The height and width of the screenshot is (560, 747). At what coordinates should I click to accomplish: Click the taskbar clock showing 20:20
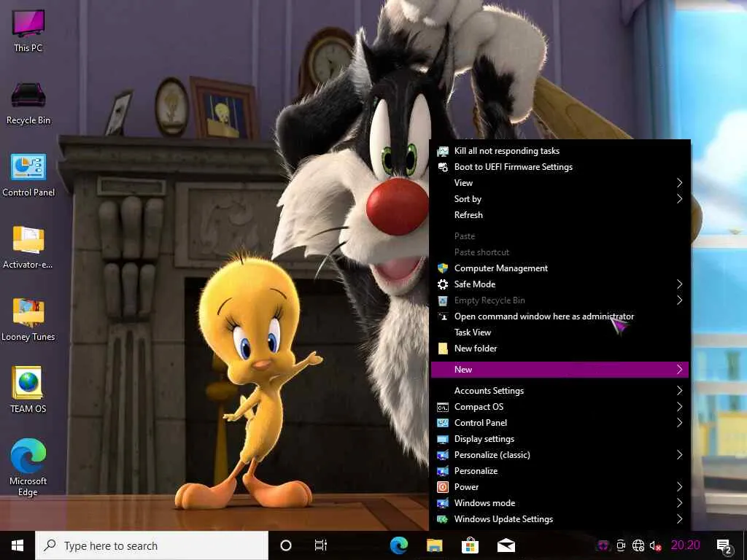tap(685, 545)
